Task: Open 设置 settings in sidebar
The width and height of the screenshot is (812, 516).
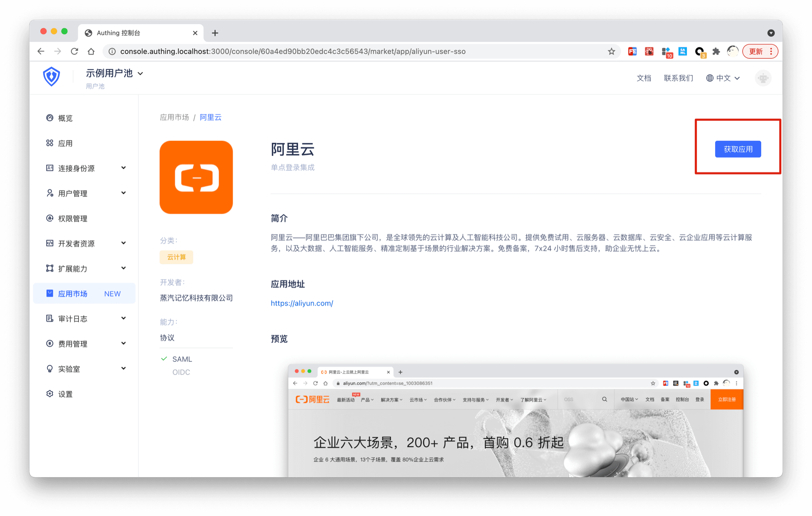Action: click(65, 394)
